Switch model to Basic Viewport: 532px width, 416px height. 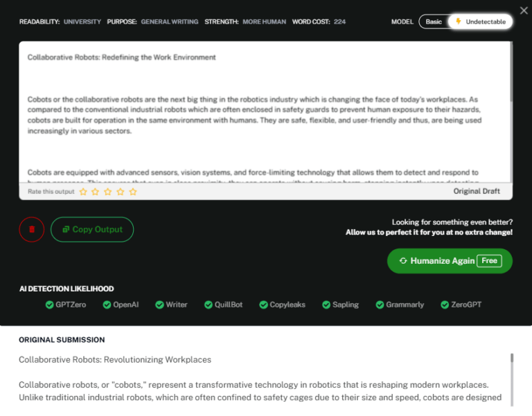pyautogui.click(x=434, y=21)
